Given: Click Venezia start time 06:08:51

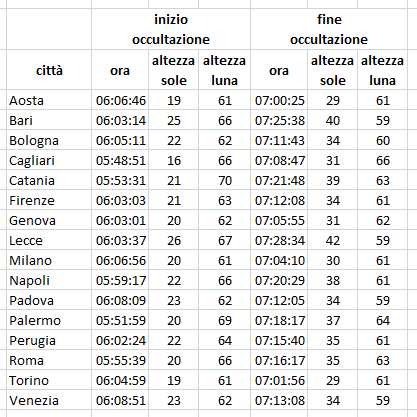Looking at the screenshot, I should pyautogui.click(x=120, y=400).
